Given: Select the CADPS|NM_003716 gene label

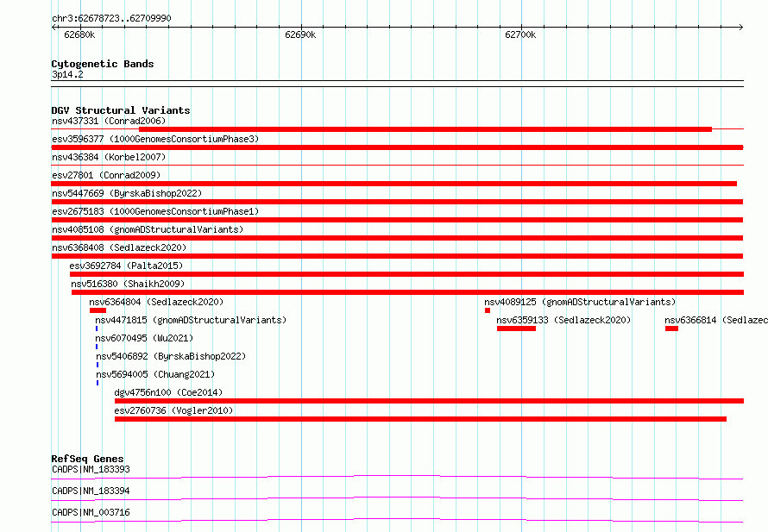Looking at the screenshot, I should click(91, 512).
